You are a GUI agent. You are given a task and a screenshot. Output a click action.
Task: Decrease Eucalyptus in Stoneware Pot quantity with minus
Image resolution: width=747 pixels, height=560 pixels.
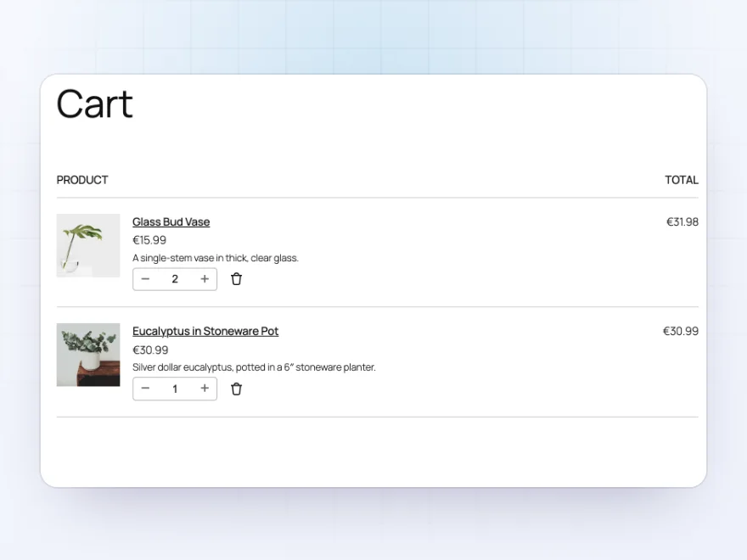(145, 389)
